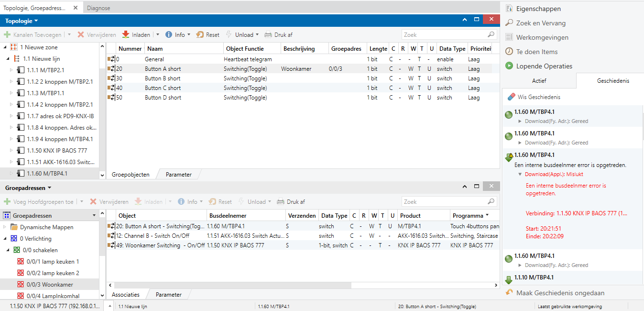Viewport: 644px width, 311px height.
Task: Click Reset in Topologie toolbar
Action: tap(208, 35)
